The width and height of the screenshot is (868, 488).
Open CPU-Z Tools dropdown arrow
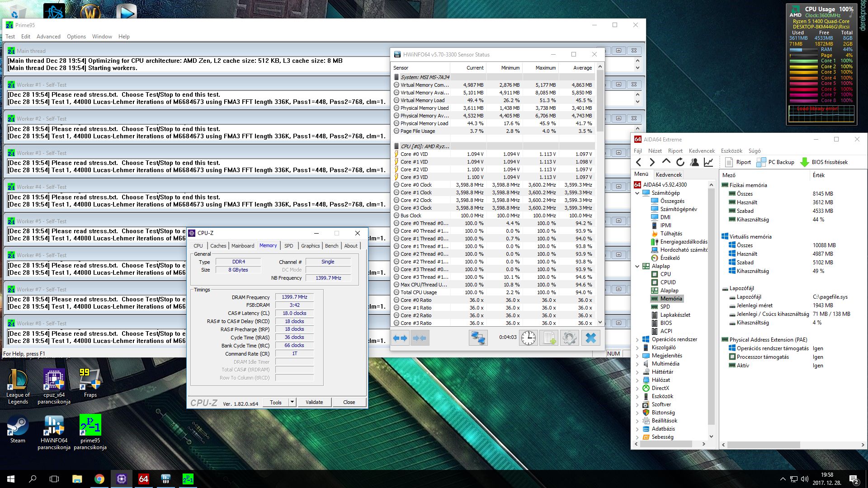tap(292, 402)
